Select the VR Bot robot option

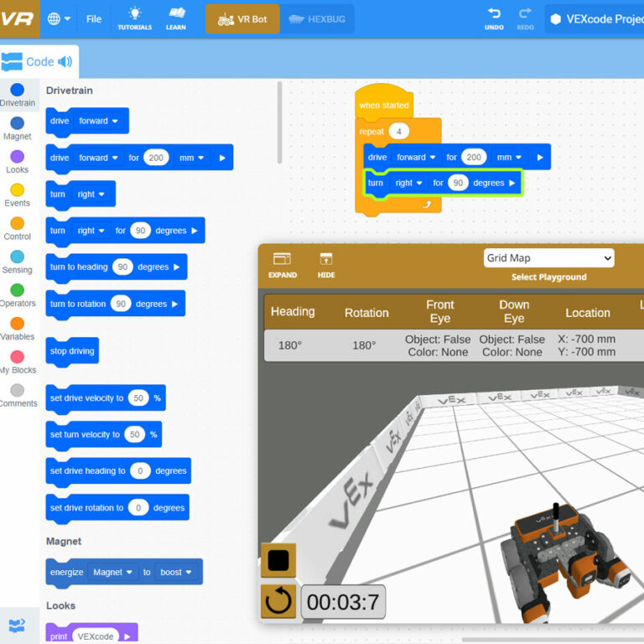(x=242, y=18)
